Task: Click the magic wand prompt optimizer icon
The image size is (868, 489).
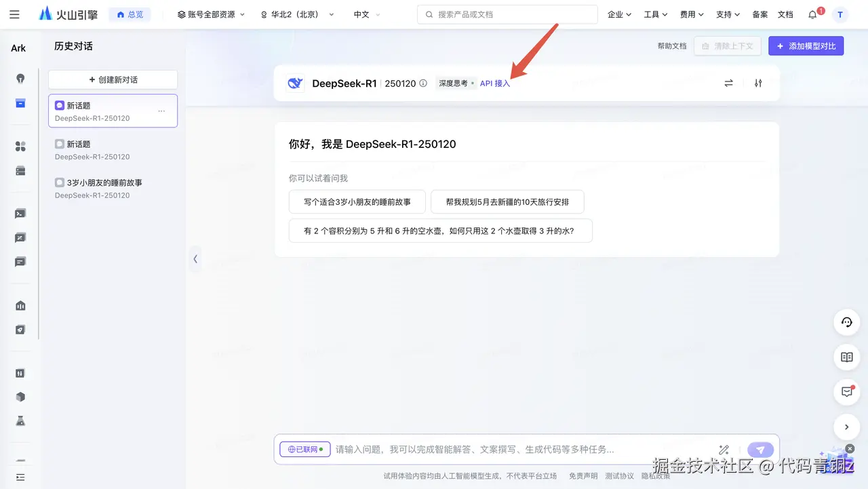Action: [x=724, y=450]
